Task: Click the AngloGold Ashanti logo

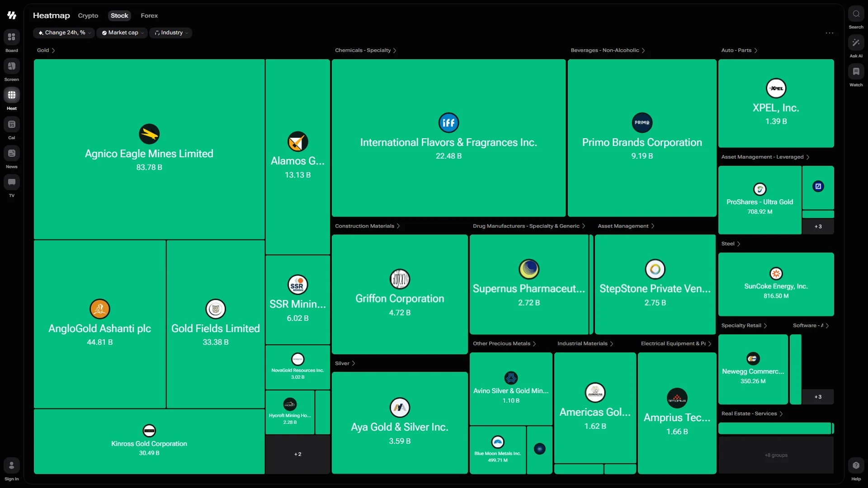Action: tap(100, 309)
